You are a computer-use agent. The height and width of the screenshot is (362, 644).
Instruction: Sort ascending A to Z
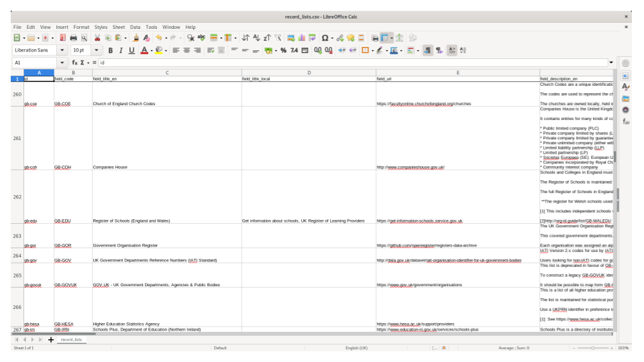click(x=256, y=38)
